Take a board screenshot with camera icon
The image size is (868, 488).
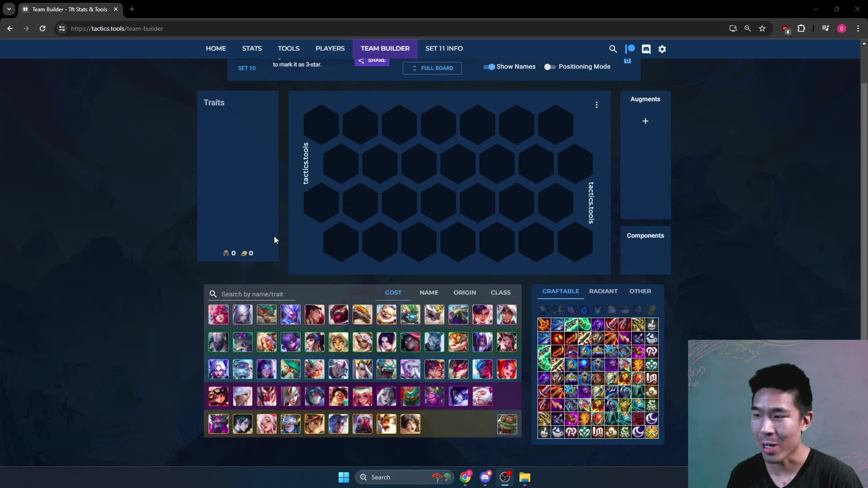tap(627, 61)
